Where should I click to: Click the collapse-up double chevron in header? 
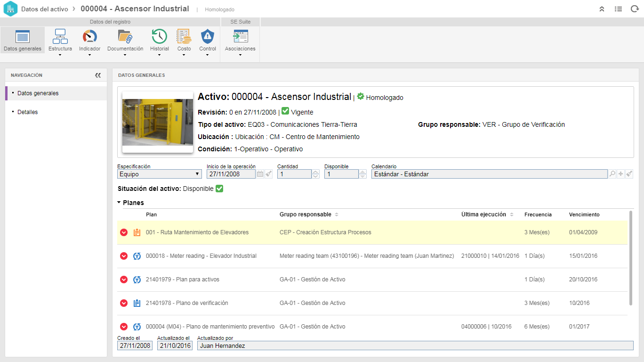tap(602, 9)
